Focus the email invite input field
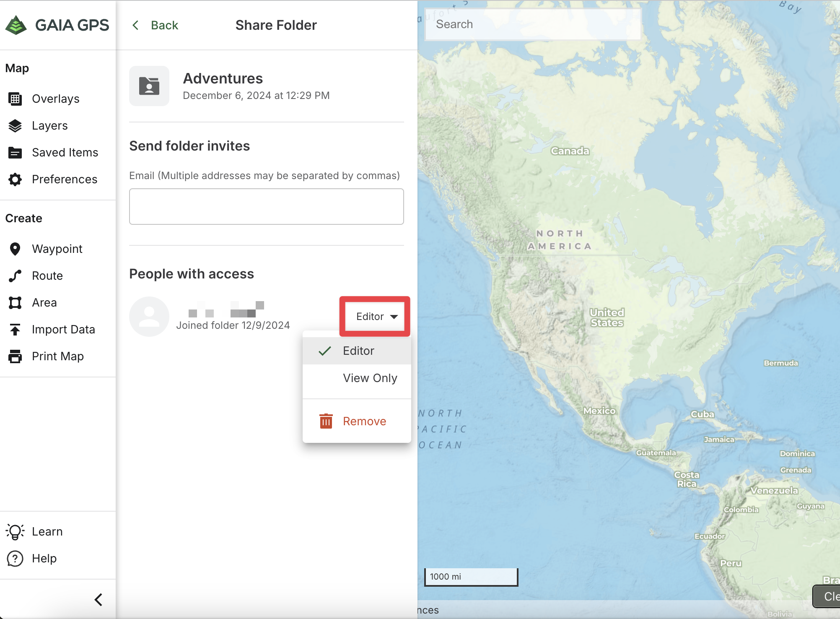The height and width of the screenshot is (619, 840). (267, 206)
